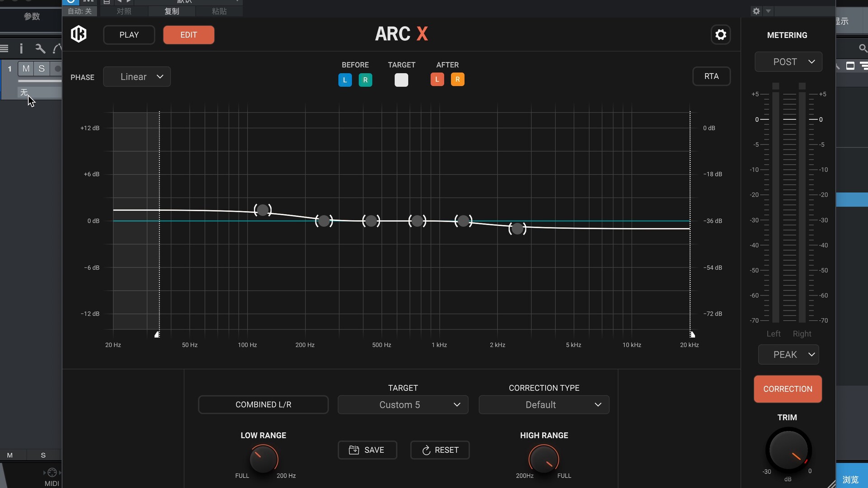Click the Save preset button
868x488 pixels.
(x=367, y=450)
